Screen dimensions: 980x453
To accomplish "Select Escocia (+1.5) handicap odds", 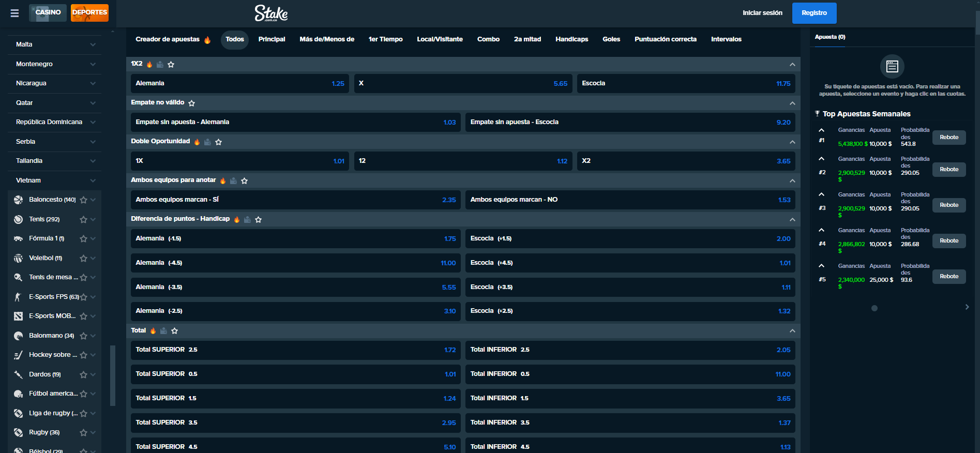I will click(x=630, y=239).
